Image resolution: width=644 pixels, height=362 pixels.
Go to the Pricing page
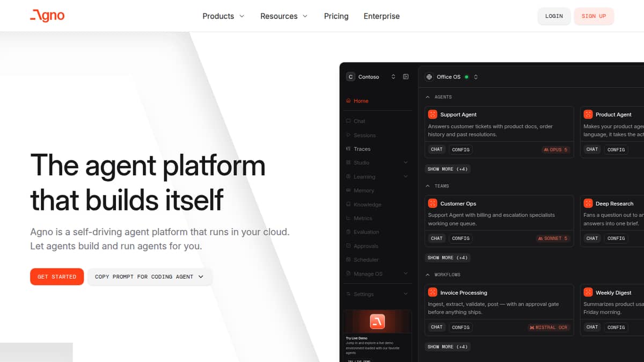(336, 16)
